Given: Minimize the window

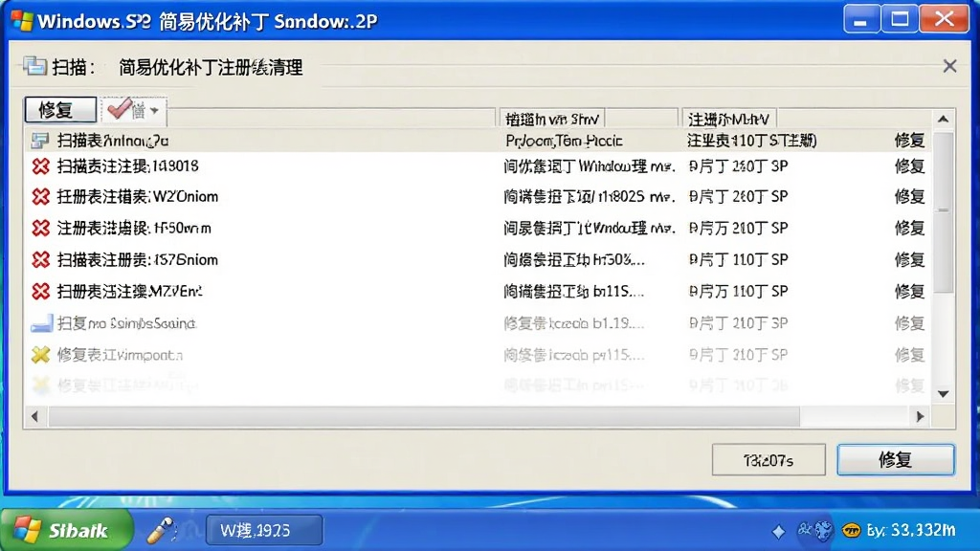Looking at the screenshot, I should click(x=861, y=19).
